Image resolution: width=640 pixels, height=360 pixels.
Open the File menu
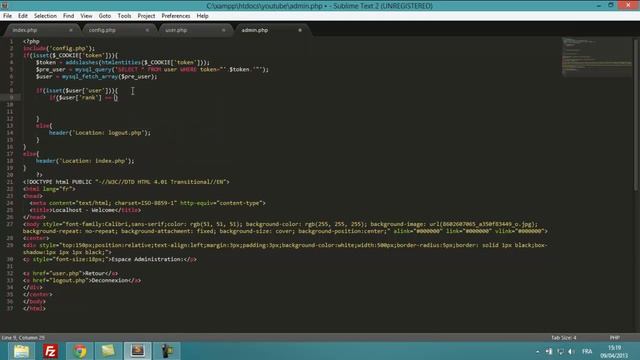(x=7, y=16)
